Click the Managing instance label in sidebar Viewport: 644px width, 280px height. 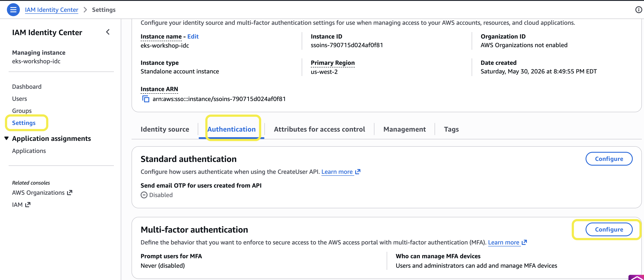tap(39, 53)
